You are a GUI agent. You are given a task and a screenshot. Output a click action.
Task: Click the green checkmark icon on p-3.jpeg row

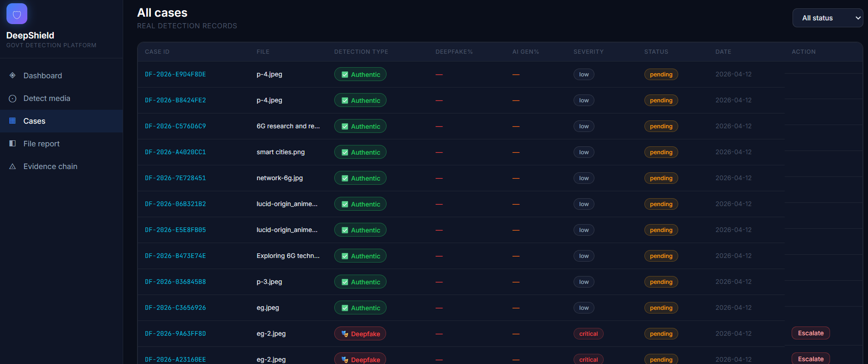tap(345, 282)
